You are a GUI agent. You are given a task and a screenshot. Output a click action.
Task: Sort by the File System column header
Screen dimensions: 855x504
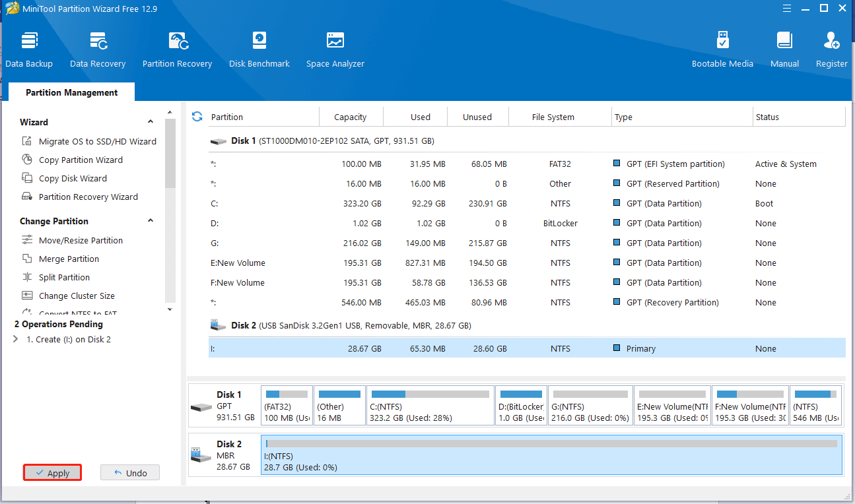coord(553,117)
